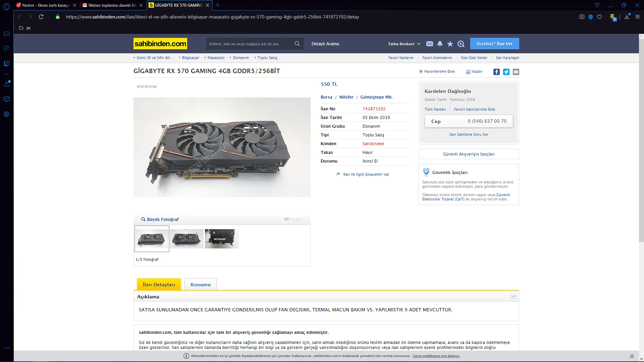
Task: Click Ücretsiz İlan Ver button
Action: pos(494,44)
